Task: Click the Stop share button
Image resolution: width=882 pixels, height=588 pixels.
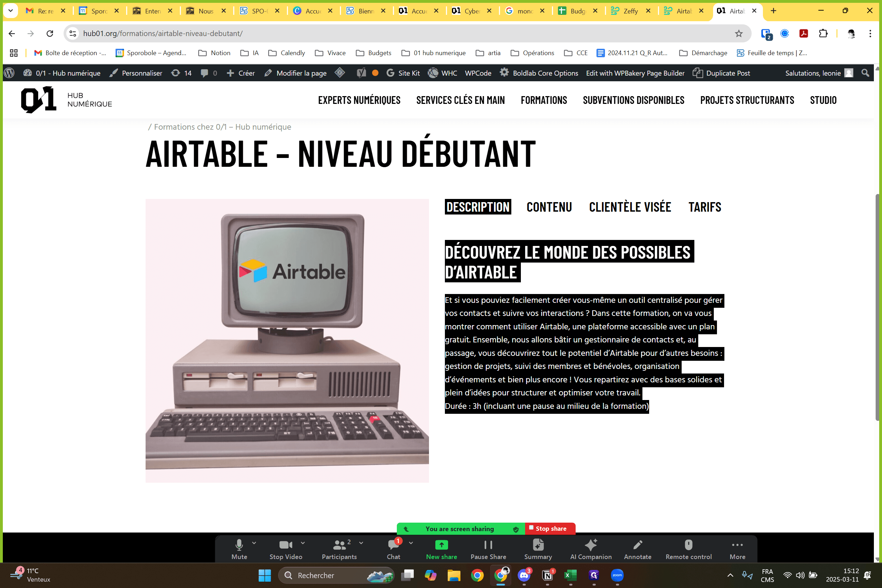Action: 550,529
